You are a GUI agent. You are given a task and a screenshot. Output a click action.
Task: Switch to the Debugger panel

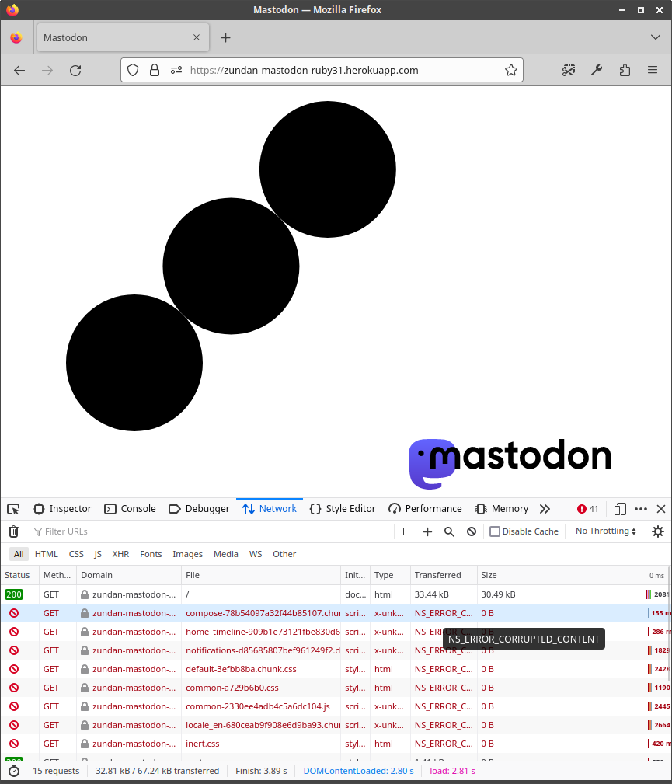click(x=199, y=509)
